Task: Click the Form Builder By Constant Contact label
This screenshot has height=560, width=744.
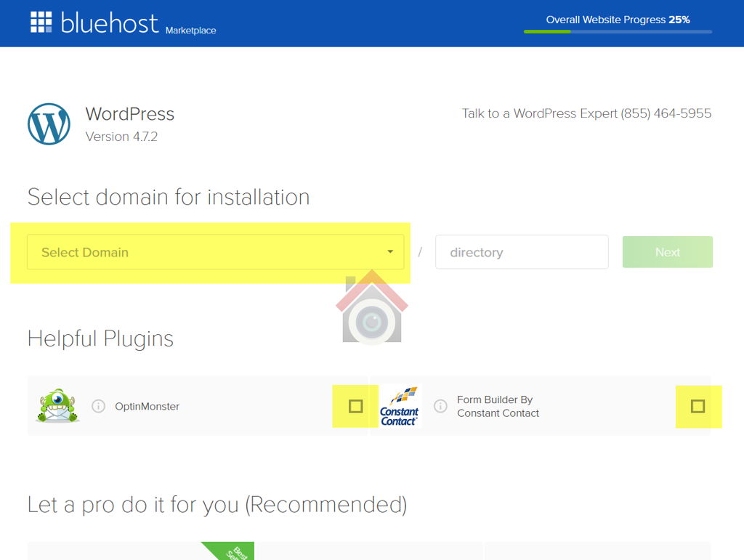Action: (498, 406)
